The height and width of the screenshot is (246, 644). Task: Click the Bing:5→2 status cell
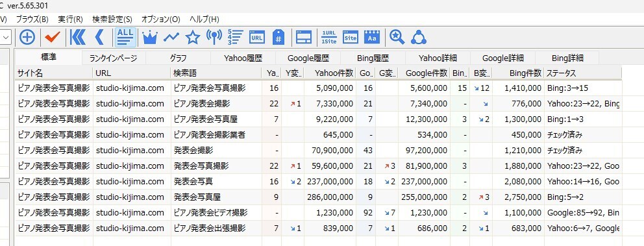[x=583, y=197]
